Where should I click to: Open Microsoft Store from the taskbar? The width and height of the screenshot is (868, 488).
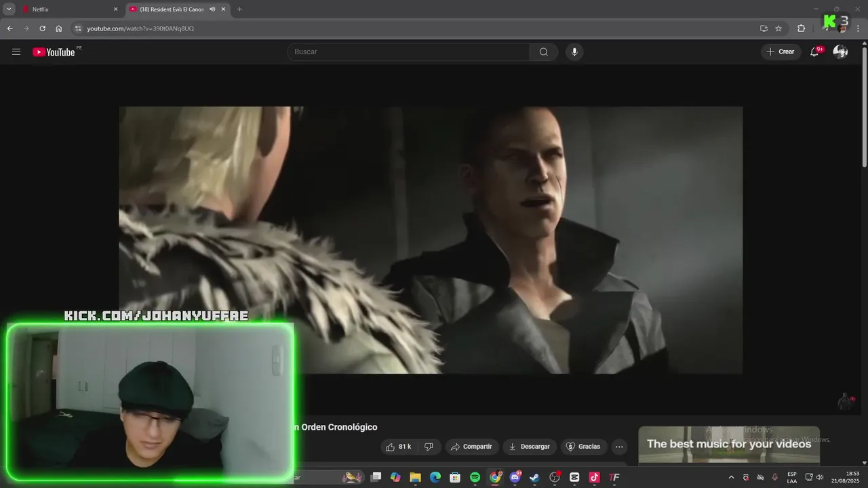pyautogui.click(x=455, y=477)
